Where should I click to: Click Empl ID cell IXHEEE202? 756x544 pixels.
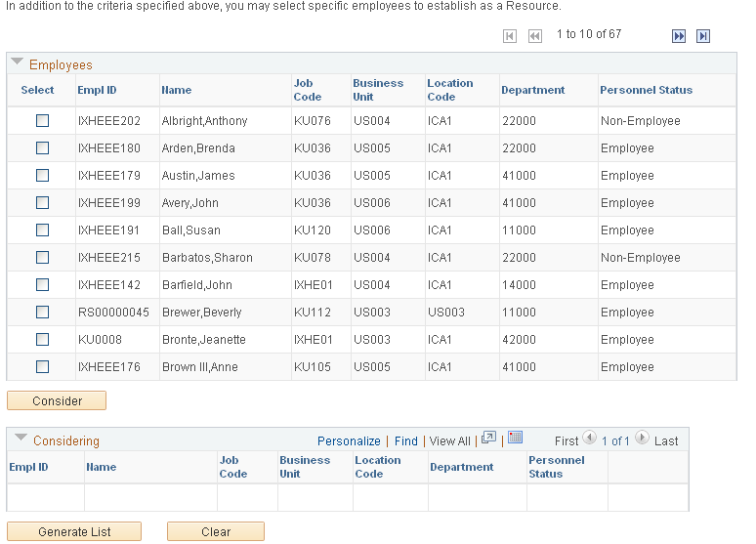(x=109, y=121)
